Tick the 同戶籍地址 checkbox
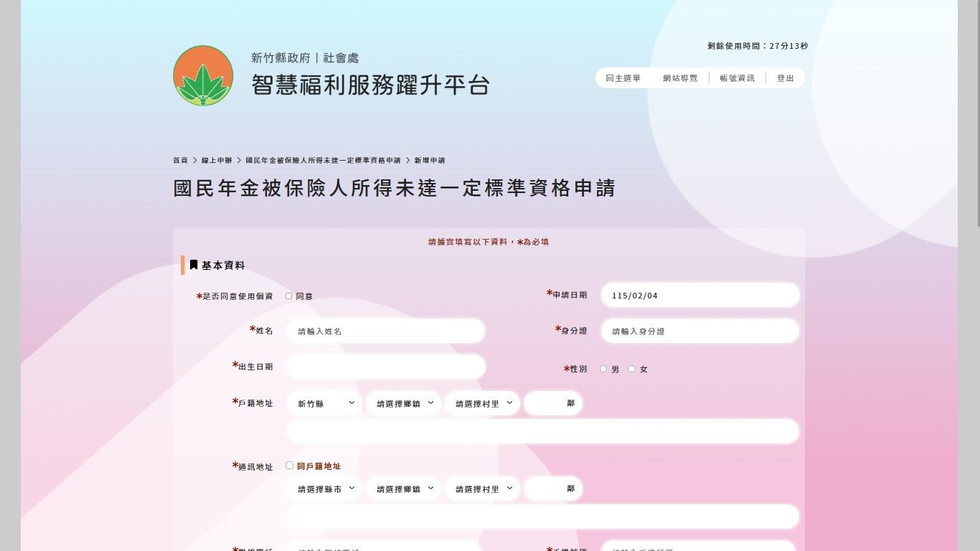Image resolution: width=980 pixels, height=551 pixels. pyautogui.click(x=290, y=466)
